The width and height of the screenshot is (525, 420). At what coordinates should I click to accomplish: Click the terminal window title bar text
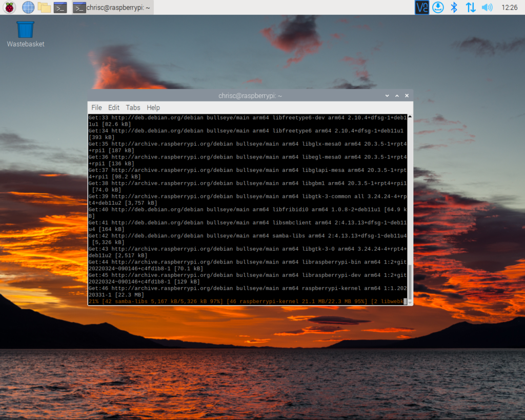250,96
